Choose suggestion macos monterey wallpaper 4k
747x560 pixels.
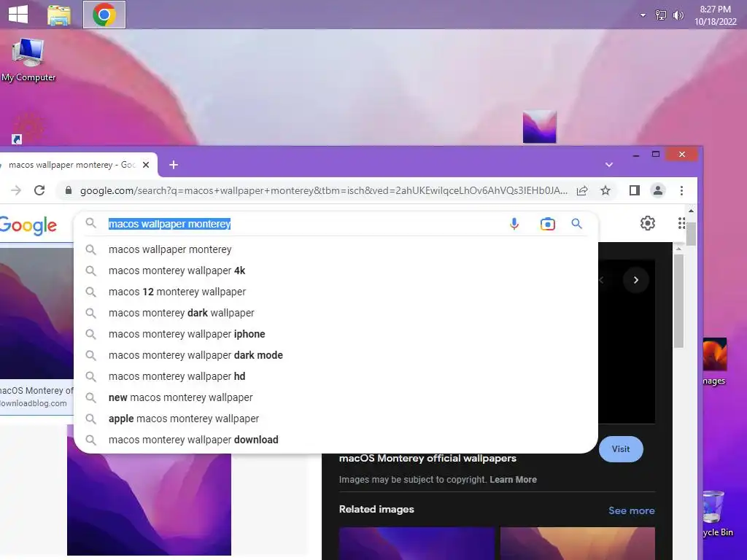point(336,271)
